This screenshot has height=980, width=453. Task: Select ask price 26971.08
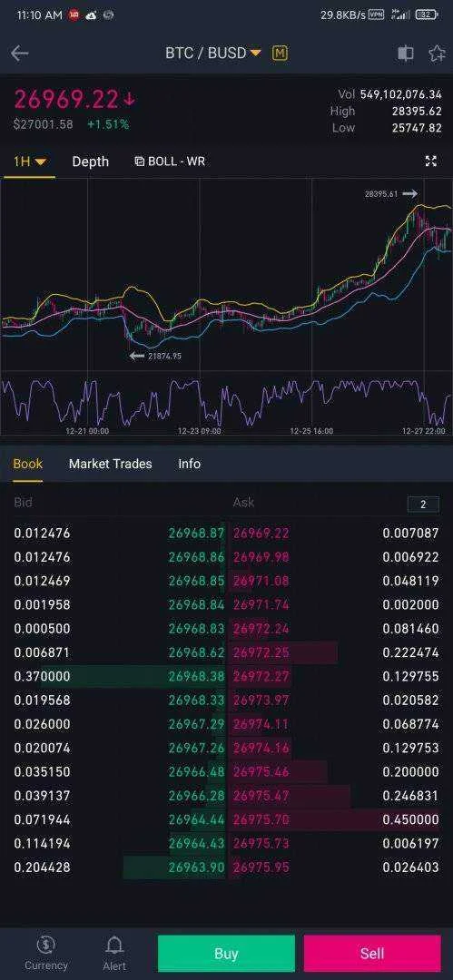click(261, 581)
